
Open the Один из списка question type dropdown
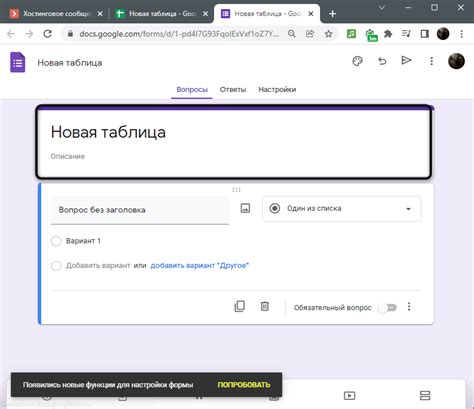(342, 209)
